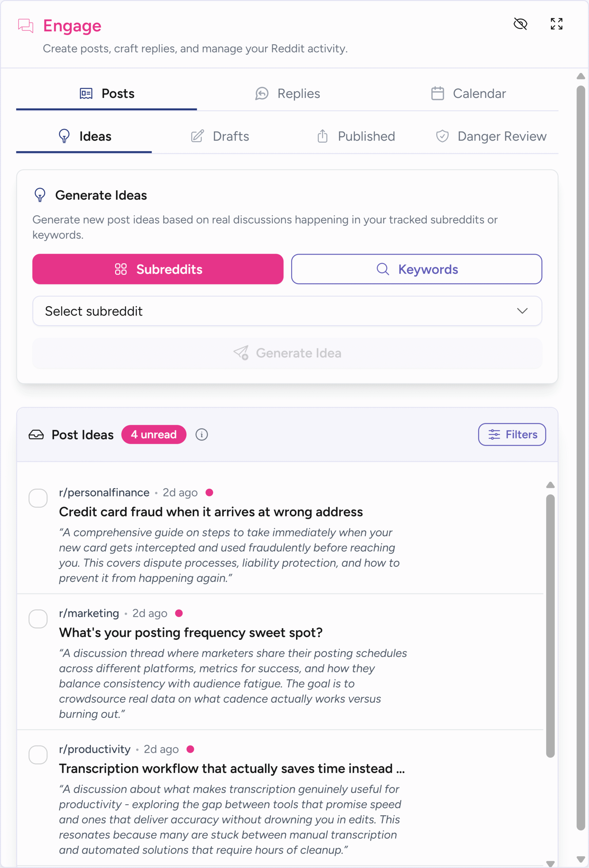
Task: Open the Danger Review sub-tab
Action: pyautogui.click(x=491, y=136)
